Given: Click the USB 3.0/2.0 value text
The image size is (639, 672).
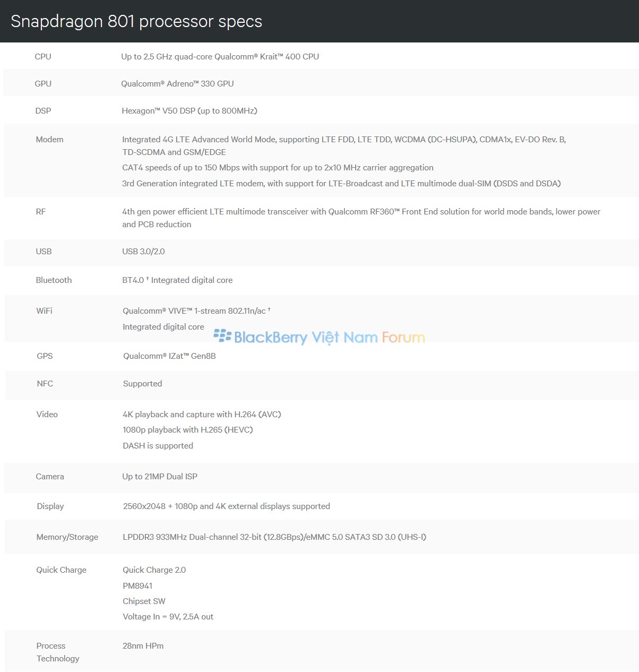Looking at the screenshot, I should [x=143, y=252].
